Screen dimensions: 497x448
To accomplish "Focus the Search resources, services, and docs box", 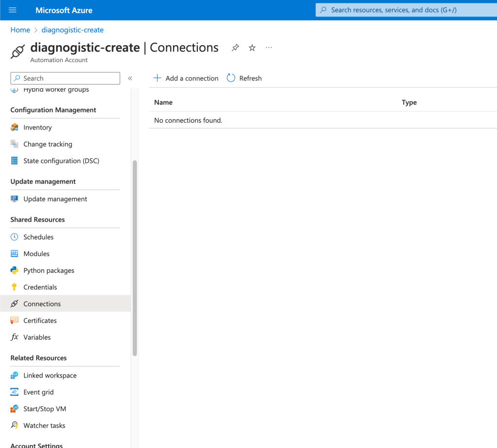I will tap(406, 10).
